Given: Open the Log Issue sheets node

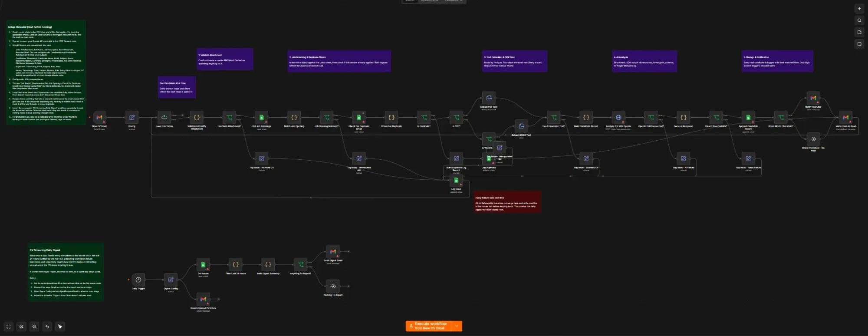Looking at the screenshot, I should (456, 180).
